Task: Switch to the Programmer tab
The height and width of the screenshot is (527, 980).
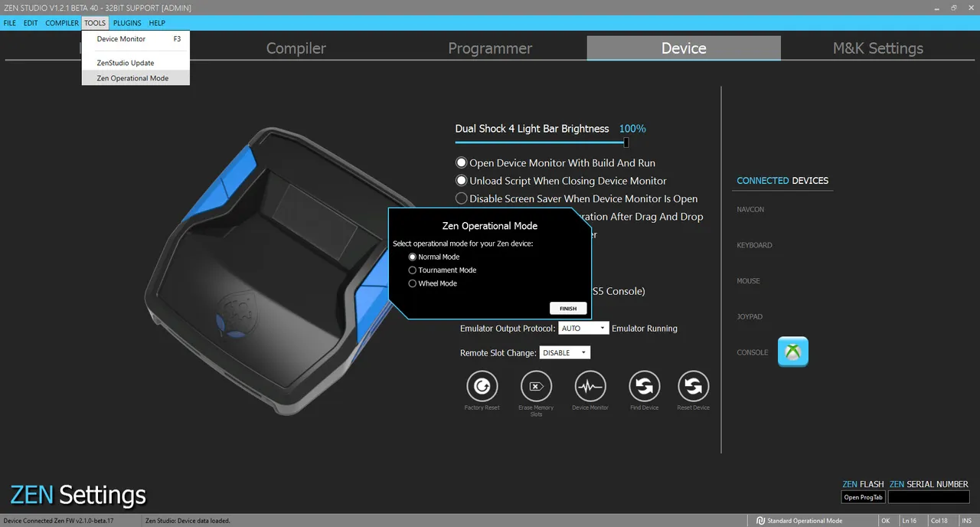Action: (x=489, y=48)
